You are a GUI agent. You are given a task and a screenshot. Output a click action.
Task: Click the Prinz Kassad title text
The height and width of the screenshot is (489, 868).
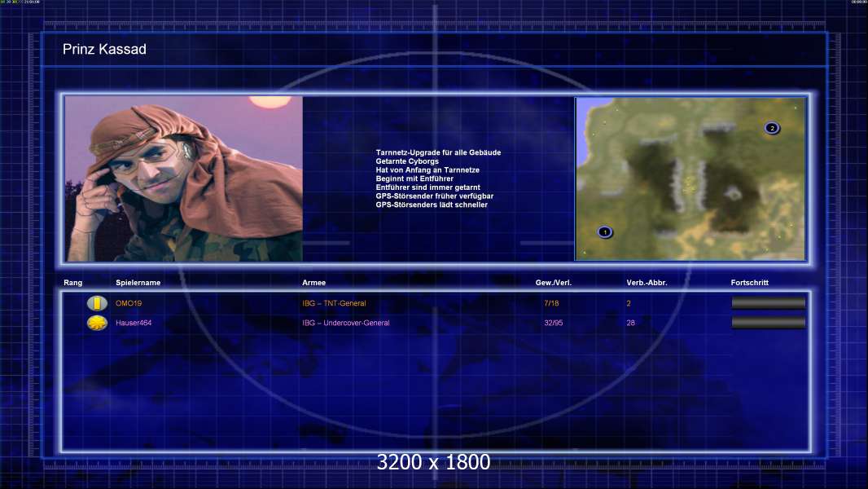point(104,49)
